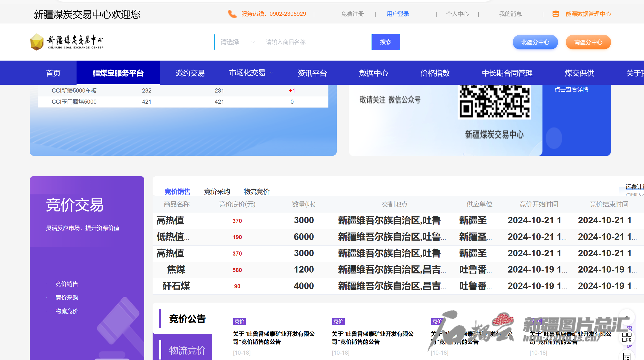Image resolution: width=644 pixels, height=360 pixels.
Task: Click 物流竞价 in purple sidebar list
Action: pos(67,311)
